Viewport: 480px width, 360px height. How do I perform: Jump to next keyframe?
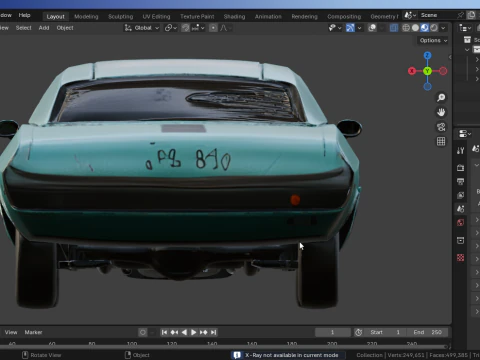tap(203, 332)
